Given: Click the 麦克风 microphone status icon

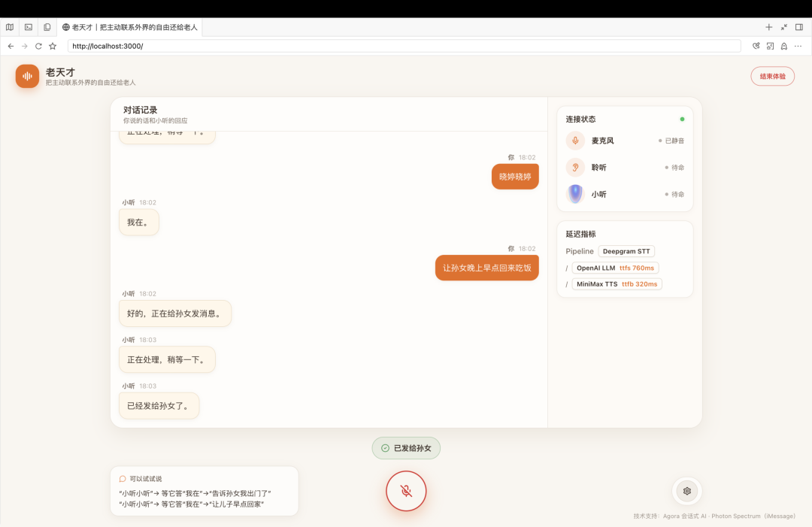Looking at the screenshot, I should pos(575,141).
